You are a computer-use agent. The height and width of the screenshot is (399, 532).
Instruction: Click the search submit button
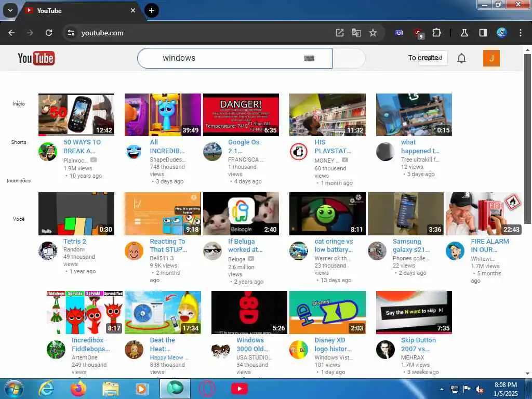[349, 58]
